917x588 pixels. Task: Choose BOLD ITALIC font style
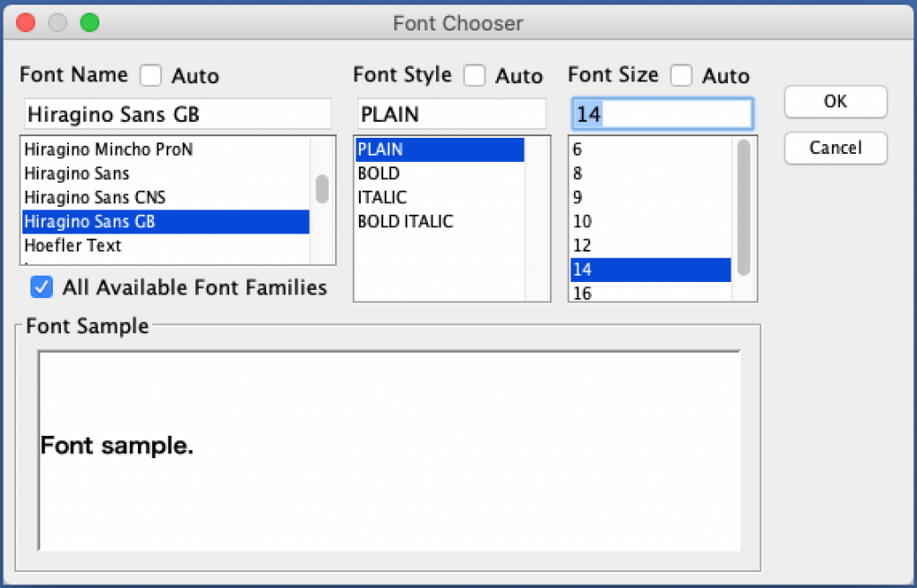coord(405,221)
